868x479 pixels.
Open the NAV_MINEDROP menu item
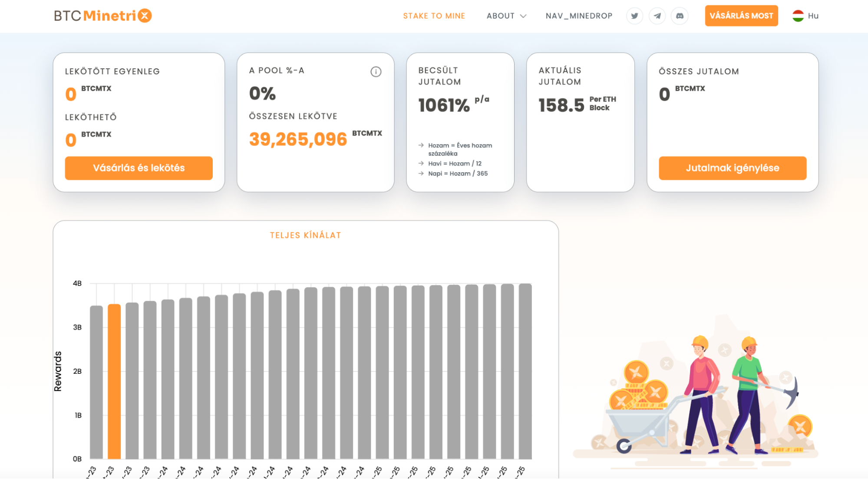pyautogui.click(x=579, y=16)
